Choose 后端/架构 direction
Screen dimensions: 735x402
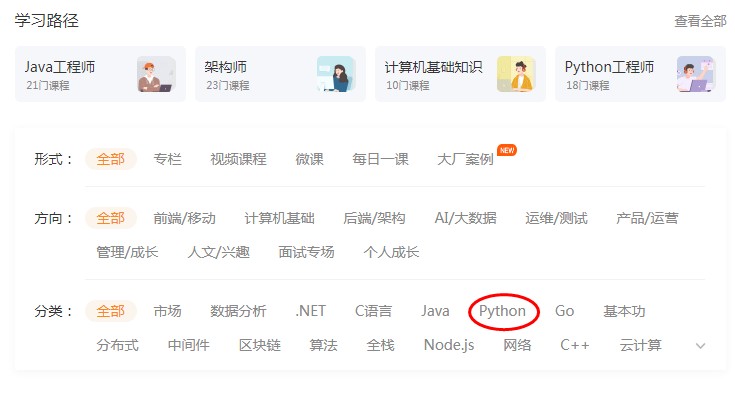(x=374, y=218)
